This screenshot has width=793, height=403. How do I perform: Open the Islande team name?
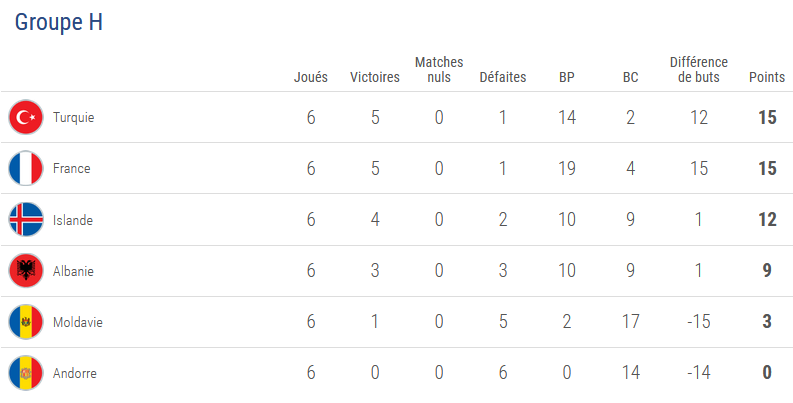click(x=73, y=220)
